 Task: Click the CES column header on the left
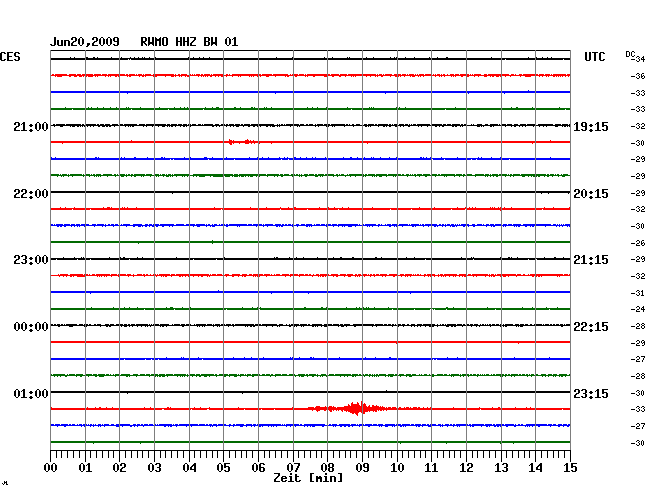10,57
